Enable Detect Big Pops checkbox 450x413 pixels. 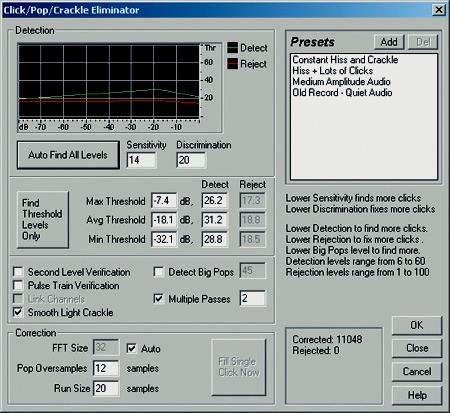tap(159, 272)
